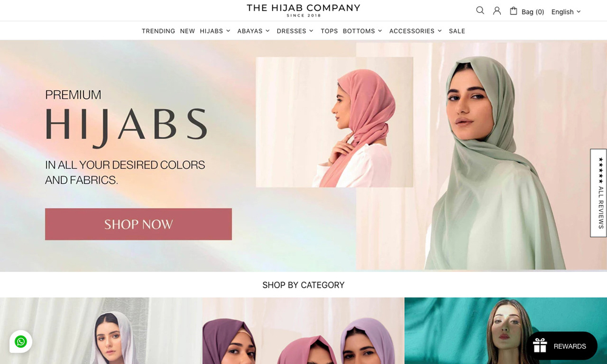607x364 pixels.
Task: Click the shopping bag icon
Action: (514, 11)
